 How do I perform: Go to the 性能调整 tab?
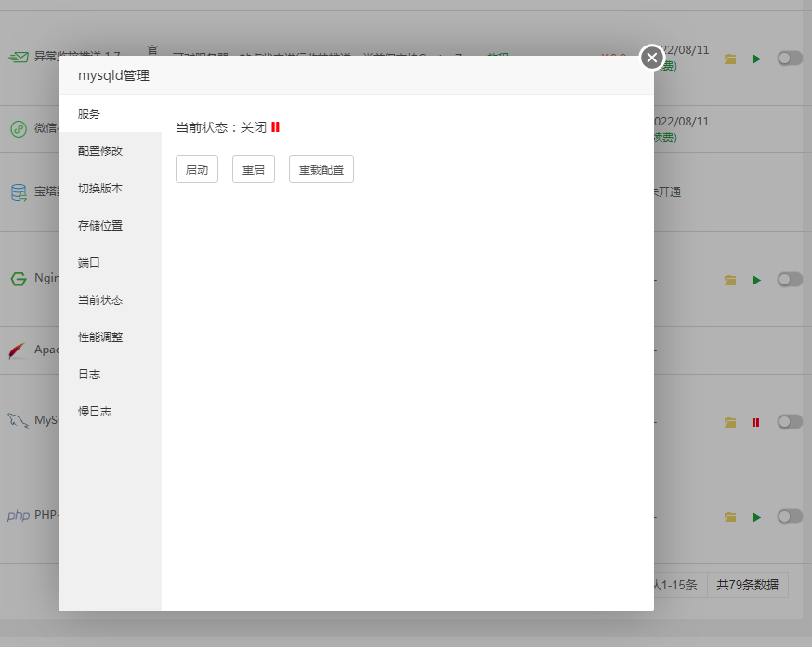(100, 337)
